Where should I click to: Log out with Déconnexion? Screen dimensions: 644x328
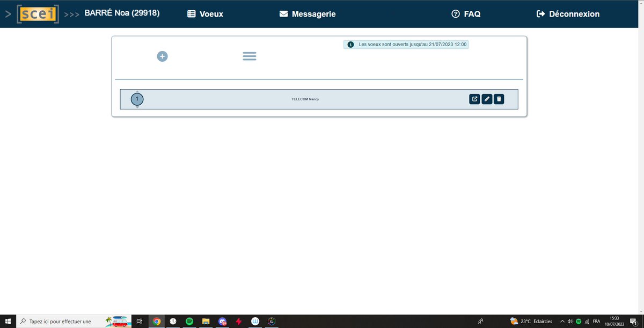pos(568,14)
